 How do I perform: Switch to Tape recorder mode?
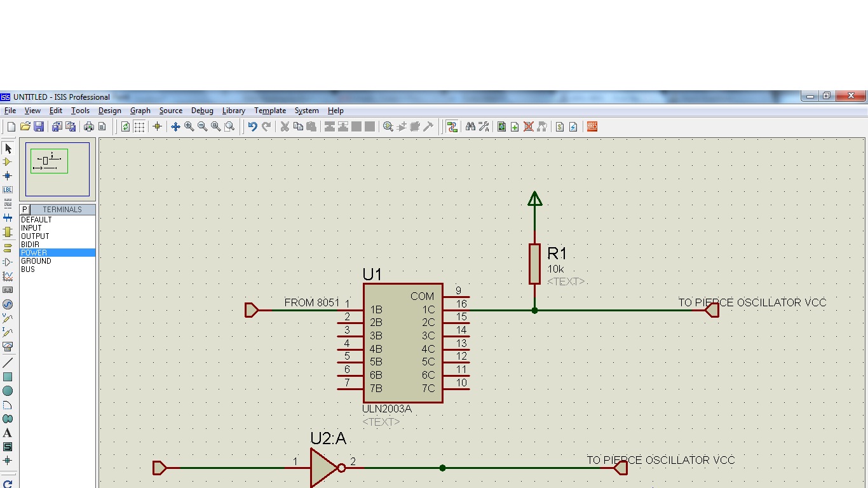coord(8,290)
